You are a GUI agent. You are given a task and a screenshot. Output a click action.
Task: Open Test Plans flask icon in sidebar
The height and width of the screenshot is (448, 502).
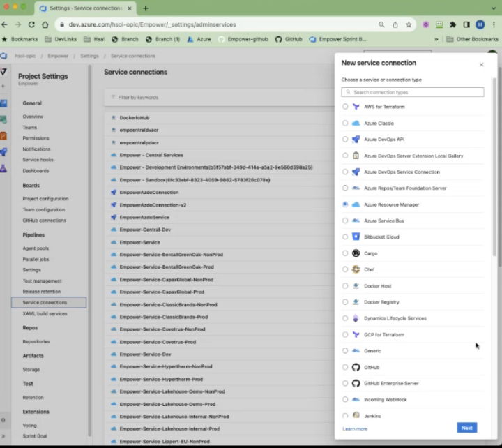[3, 168]
